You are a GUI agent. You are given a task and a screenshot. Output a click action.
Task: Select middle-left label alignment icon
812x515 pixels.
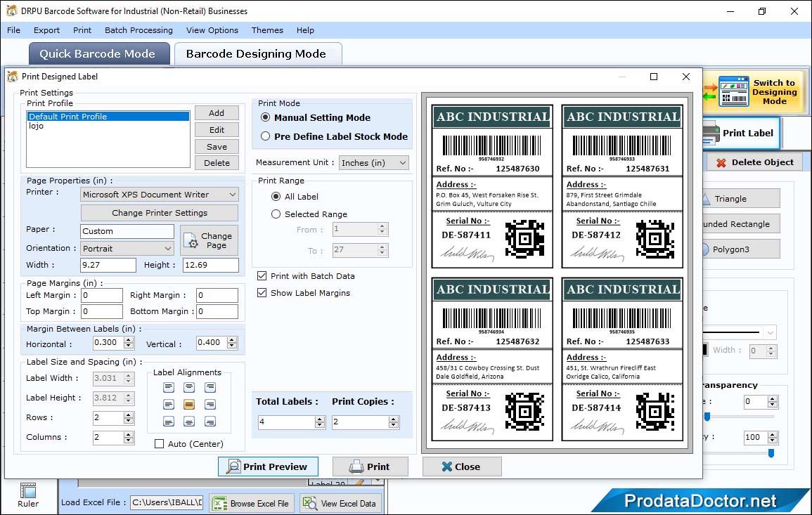169,404
